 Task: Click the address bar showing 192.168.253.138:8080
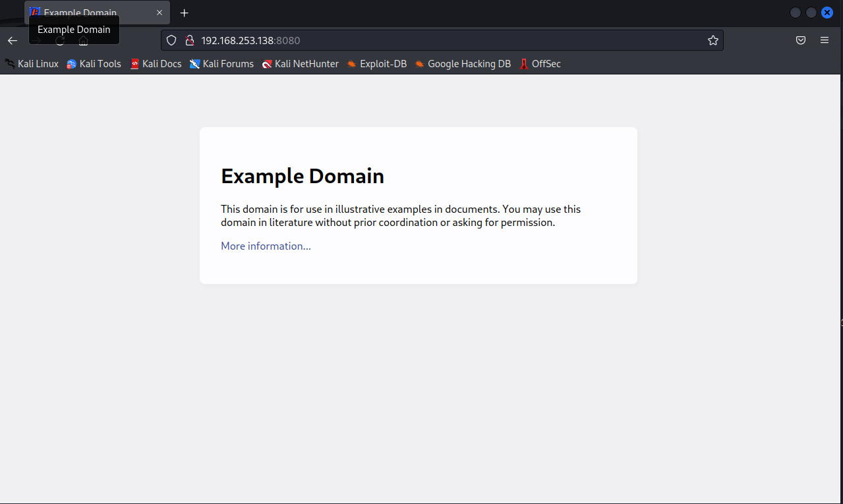point(442,40)
